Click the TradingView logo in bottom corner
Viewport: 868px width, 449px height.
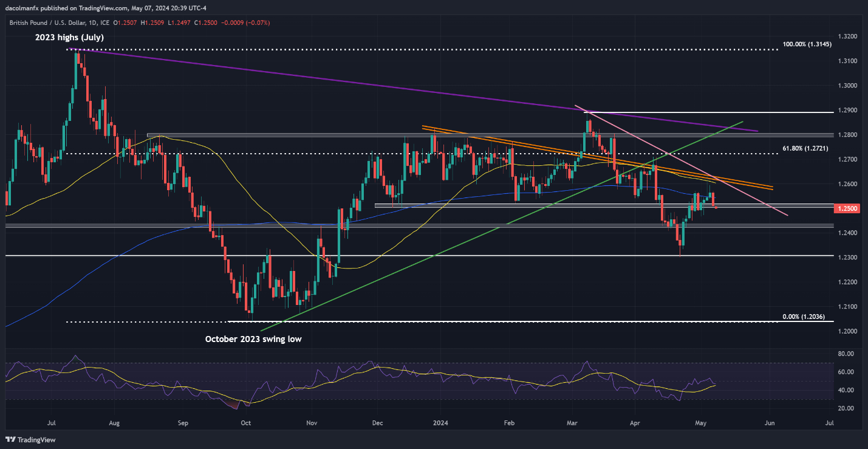pos(29,440)
